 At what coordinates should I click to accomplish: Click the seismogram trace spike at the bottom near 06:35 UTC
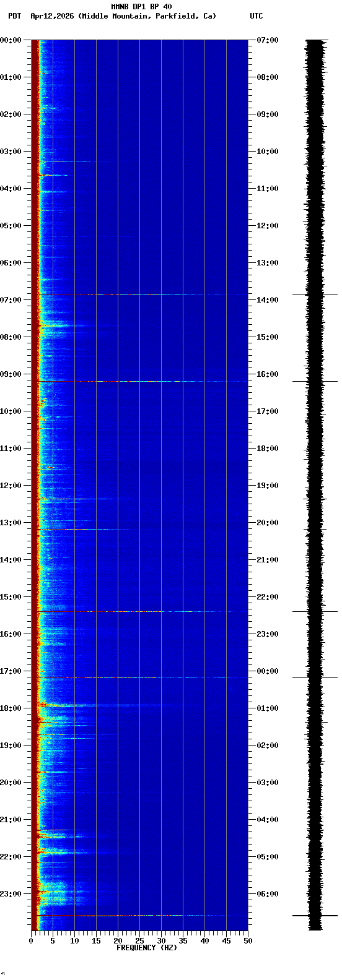tap(315, 915)
